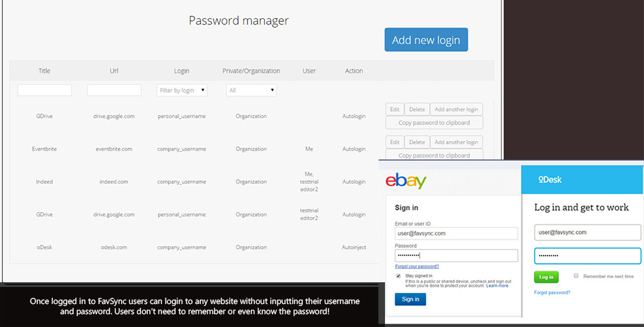Click the eBay 'Sign in' button
Viewport: 644px width, 327px height.
click(x=410, y=299)
